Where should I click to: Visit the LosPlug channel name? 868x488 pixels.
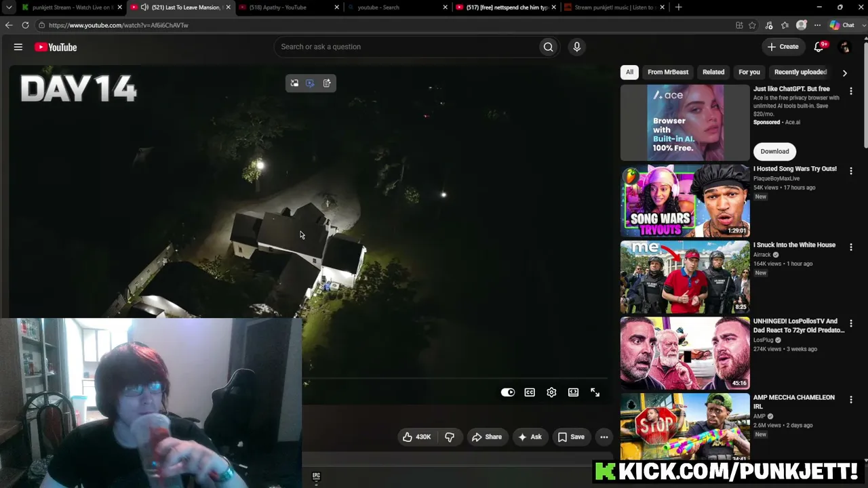764,340
